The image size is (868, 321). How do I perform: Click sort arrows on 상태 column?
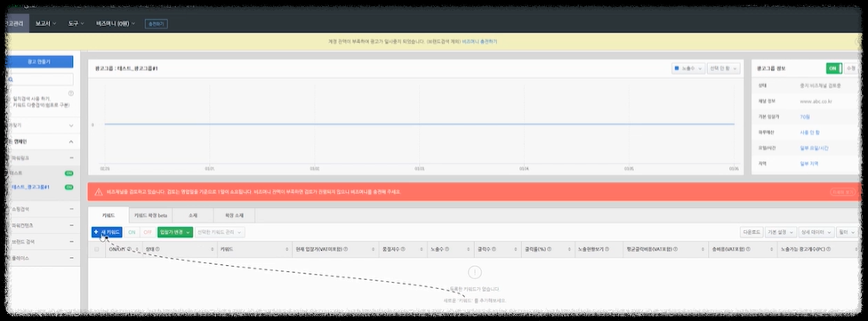click(213, 250)
